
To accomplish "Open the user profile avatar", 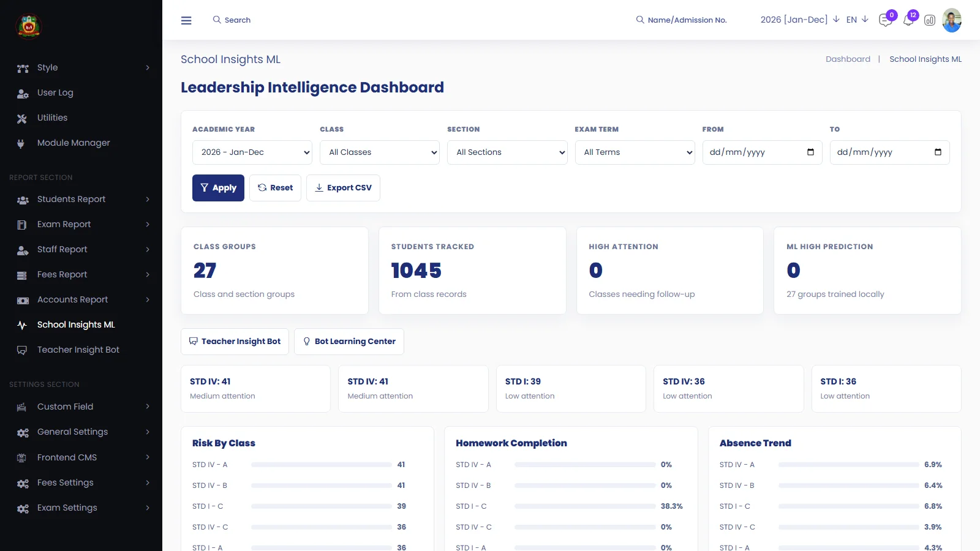I will click(952, 20).
